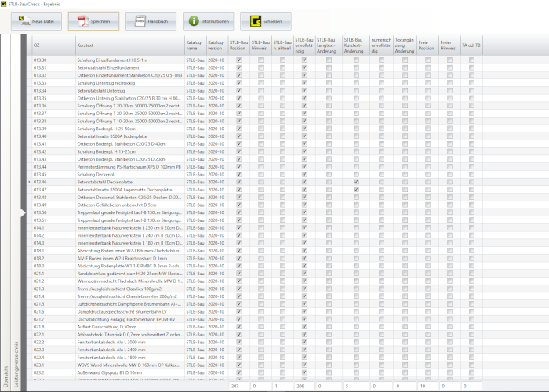Toggle n. aktuell checkbox for row 018.2
The image size is (549, 392).
(282, 258)
